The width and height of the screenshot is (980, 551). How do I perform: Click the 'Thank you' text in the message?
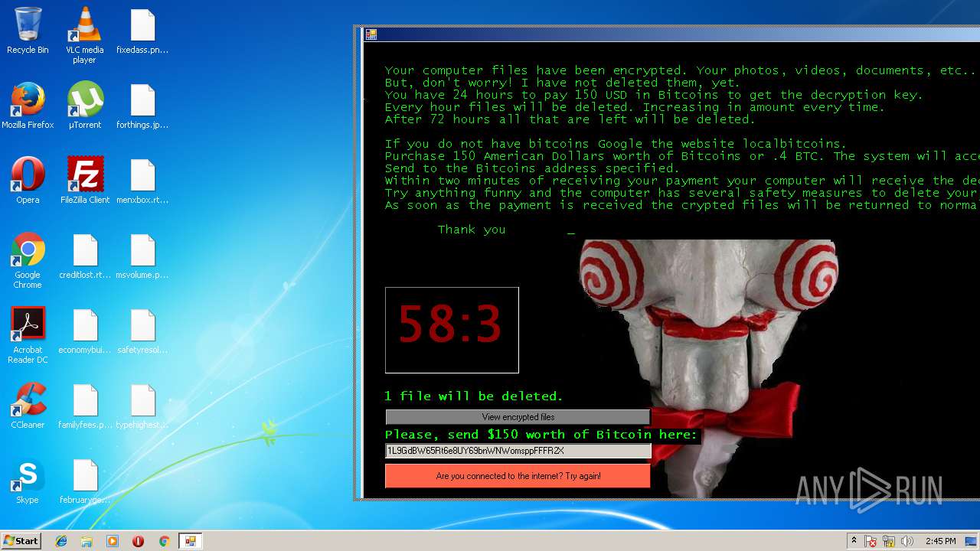[x=472, y=230]
